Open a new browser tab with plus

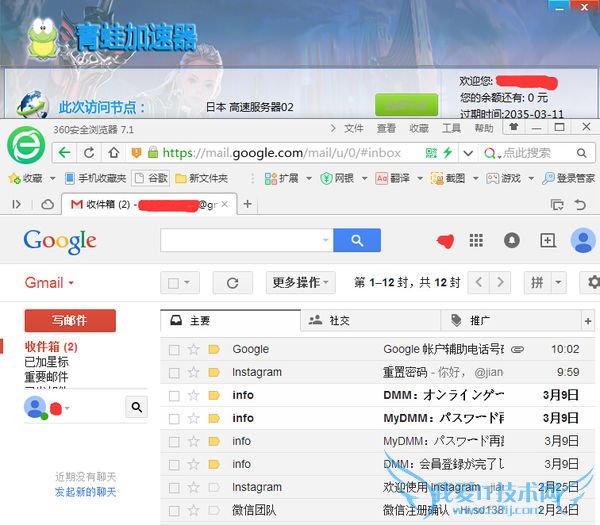[248, 204]
